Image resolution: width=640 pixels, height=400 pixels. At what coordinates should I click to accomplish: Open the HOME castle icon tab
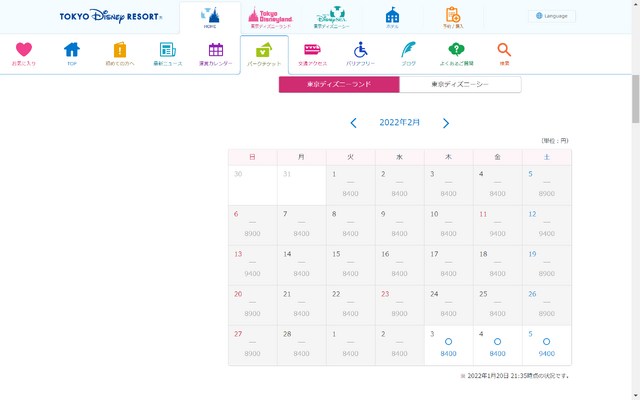coord(210,18)
